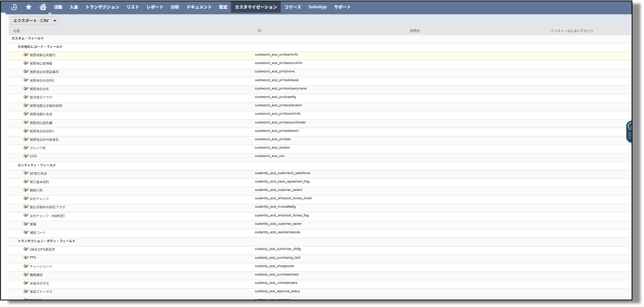Open the コマース menu
This screenshot has height=307, width=644.
(293, 7)
